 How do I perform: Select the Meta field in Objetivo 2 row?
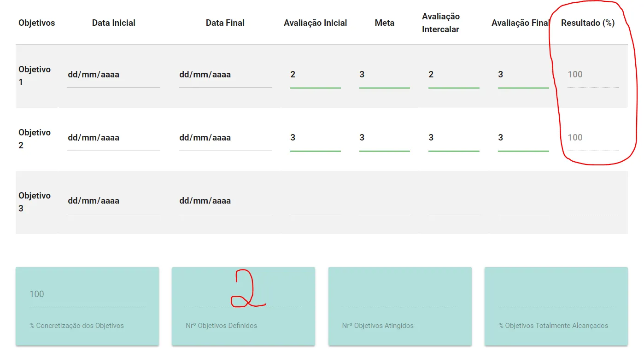[x=384, y=138]
